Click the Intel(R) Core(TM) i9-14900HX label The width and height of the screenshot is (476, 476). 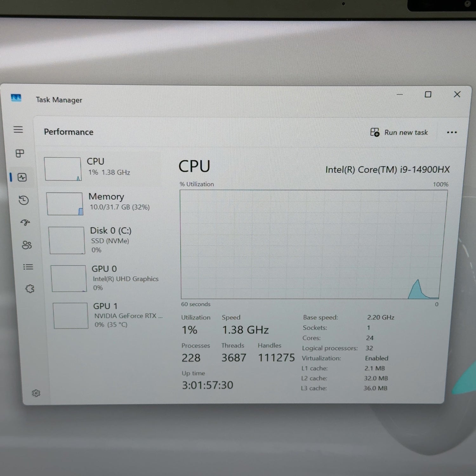pyautogui.click(x=387, y=169)
